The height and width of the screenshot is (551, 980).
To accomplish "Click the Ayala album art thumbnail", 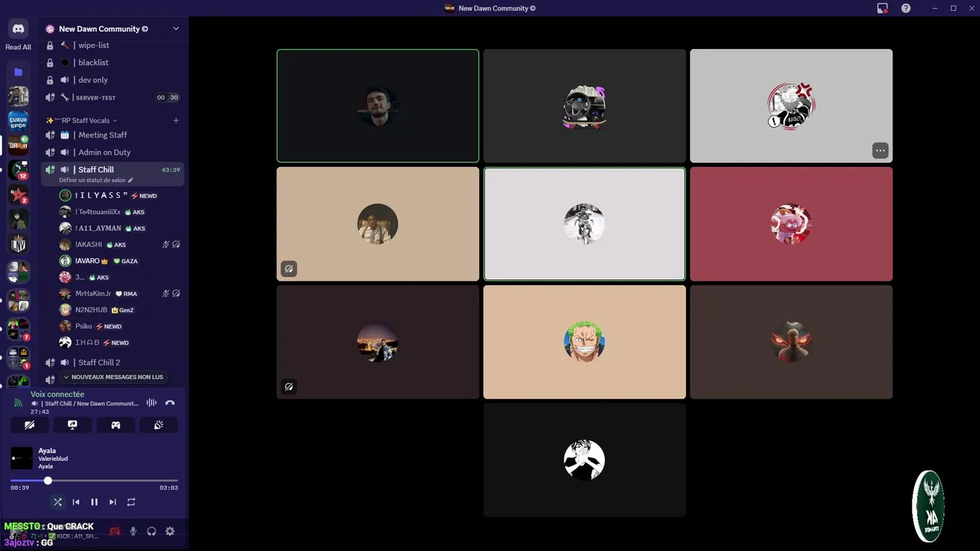I will click(21, 458).
